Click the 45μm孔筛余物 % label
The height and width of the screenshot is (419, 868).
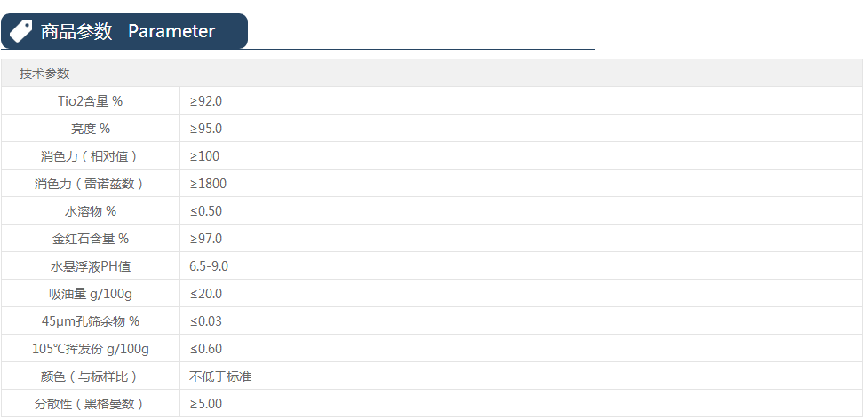point(91,321)
